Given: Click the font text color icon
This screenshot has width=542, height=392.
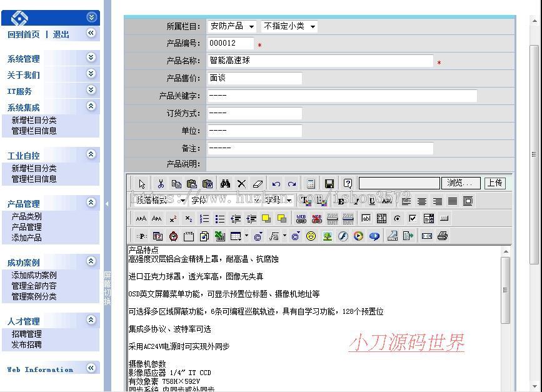Looking at the screenshot, I should click(306, 201).
